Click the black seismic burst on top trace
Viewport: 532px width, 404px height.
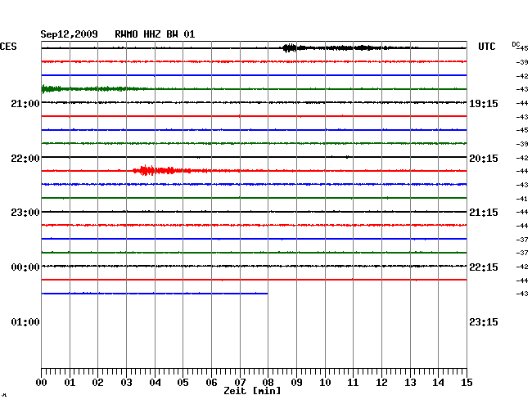click(x=290, y=48)
